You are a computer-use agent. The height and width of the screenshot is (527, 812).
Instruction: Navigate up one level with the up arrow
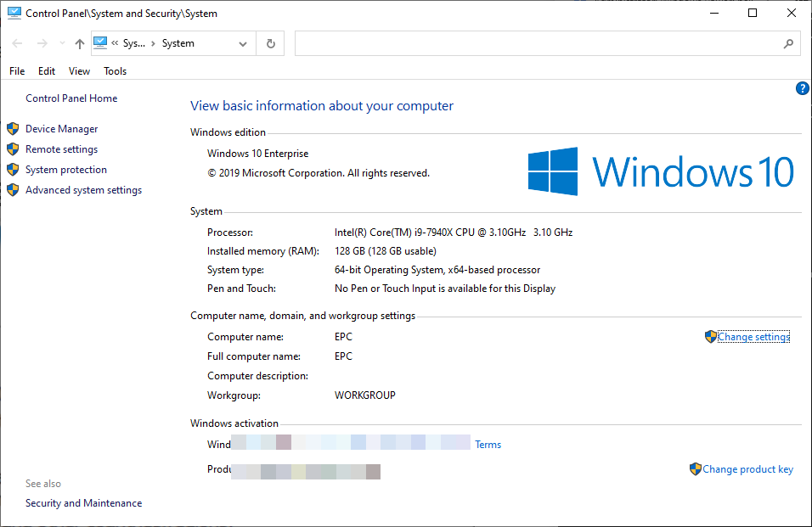coord(79,42)
